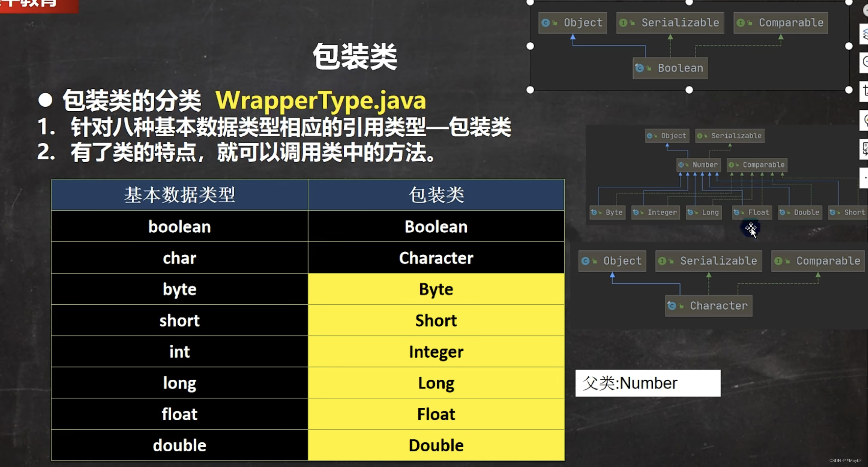
Task: Click the left-middle resize handle of selected image
Action: [x=530, y=46]
